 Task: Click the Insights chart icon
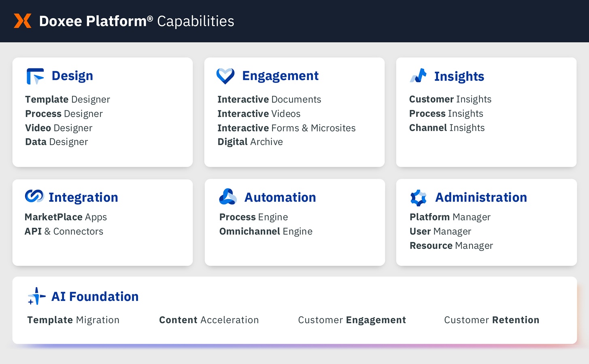pyautogui.click(x=418, y=76)
